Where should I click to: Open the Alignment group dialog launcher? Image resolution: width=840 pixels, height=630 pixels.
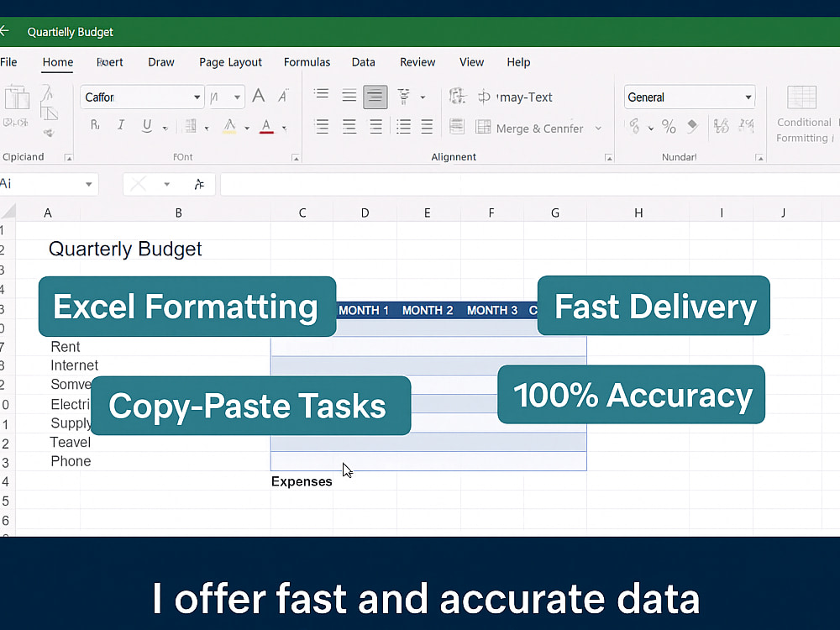(x=608, y=158)
